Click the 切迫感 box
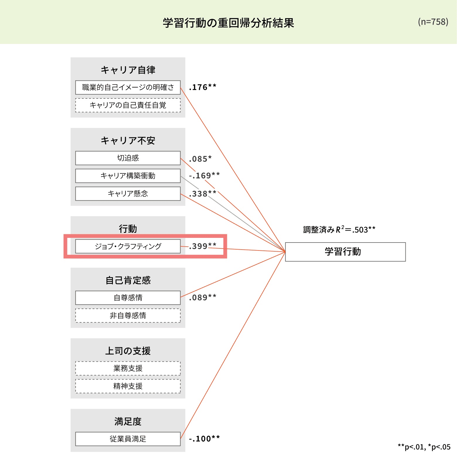Image resolution: width=457 pixels, height=476 pixels. (128, 158)
